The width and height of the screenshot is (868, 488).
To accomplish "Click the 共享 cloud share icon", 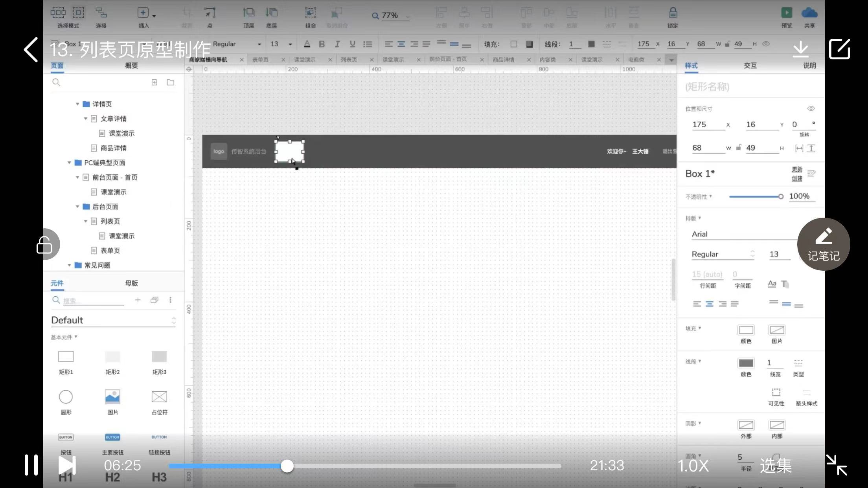I will coord(809,13).
